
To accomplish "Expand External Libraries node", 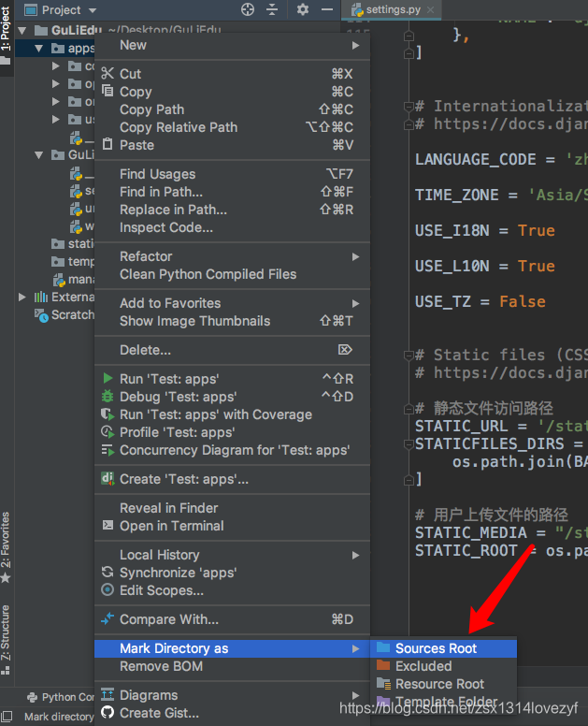I will (x=22, y=297).
